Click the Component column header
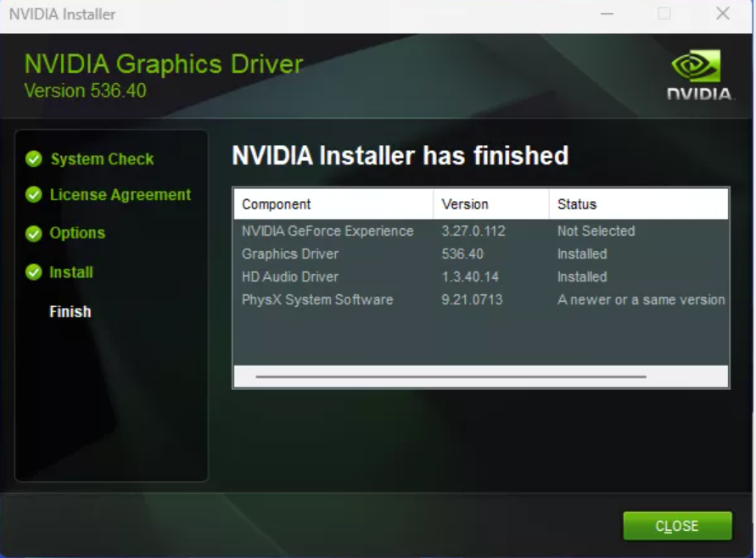 click(277, 204)
